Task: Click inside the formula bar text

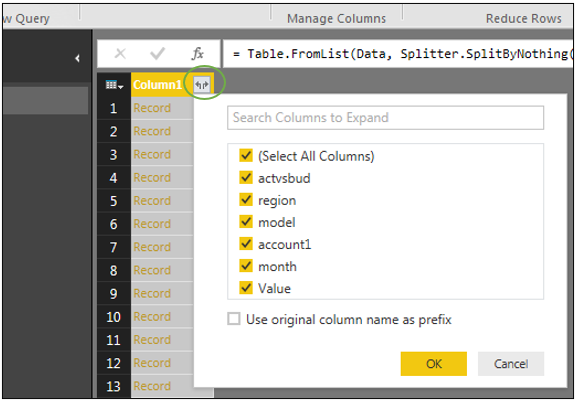Action: [398, 54]
